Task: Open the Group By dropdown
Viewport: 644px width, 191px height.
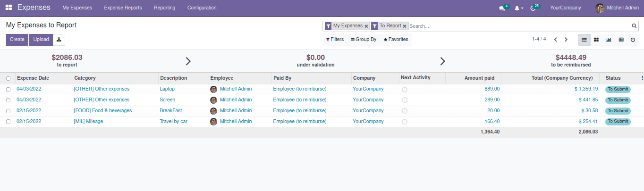Action: pyautogui.click(x=364, y=40)
